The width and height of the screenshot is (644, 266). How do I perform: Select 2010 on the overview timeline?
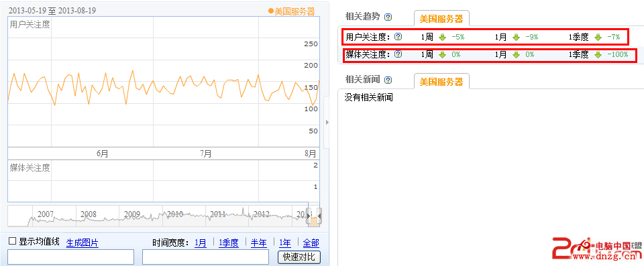(x=175, y=214)
